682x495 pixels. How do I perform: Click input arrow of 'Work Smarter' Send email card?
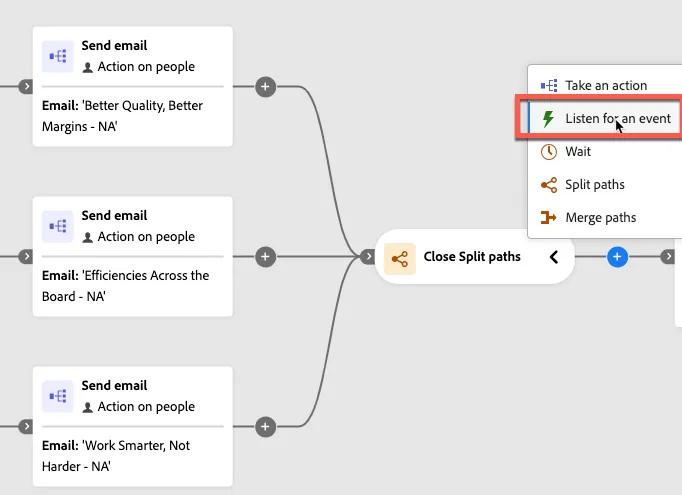point(26,426)
